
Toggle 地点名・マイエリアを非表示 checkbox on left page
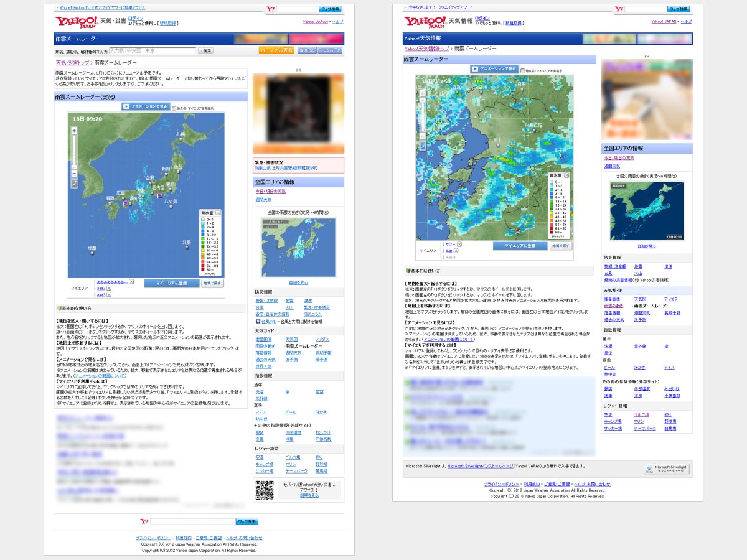tap(174, 108)
